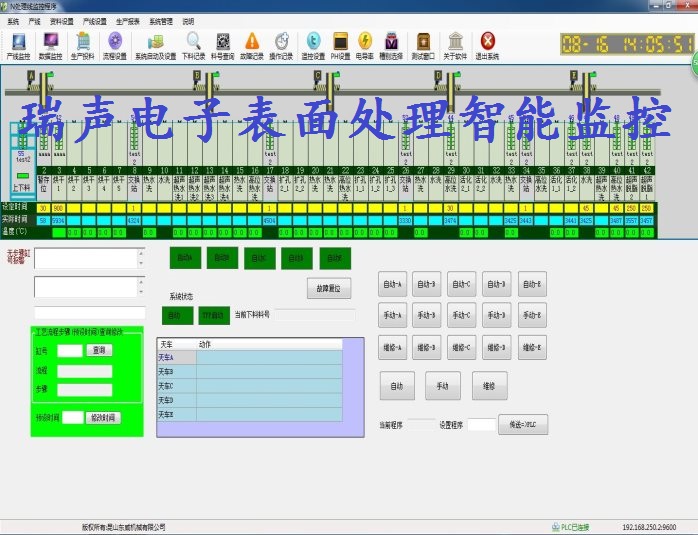Click the 传送=>PLC button
Screen dimensions: 698x535
[x=523, y=425]
